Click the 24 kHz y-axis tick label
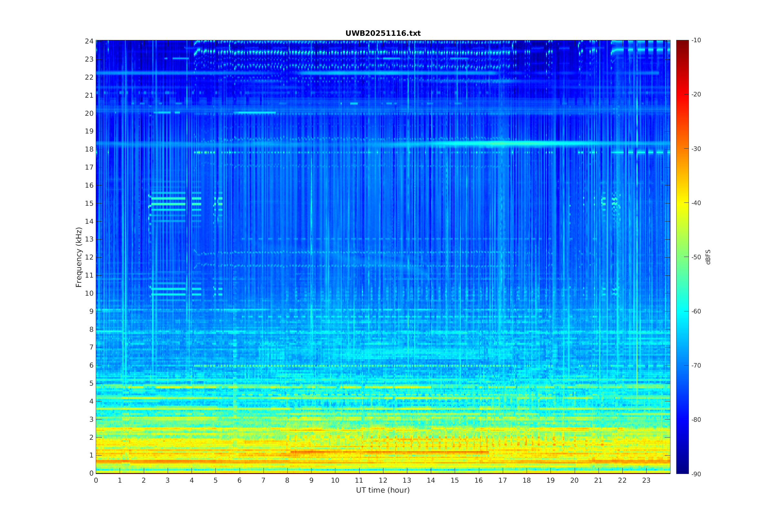The height and width of the screenshot is (532, 774). (x=89, y=41)
